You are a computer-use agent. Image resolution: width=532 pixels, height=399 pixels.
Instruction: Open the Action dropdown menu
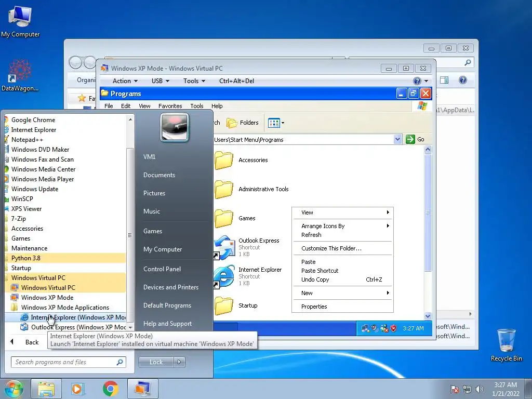(125, 81)
